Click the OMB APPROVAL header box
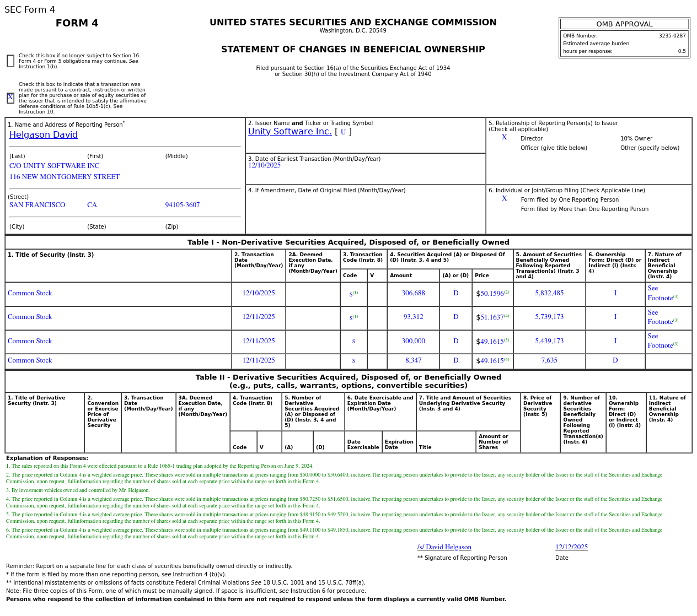The image size is (697, 616). click(624, 24)
